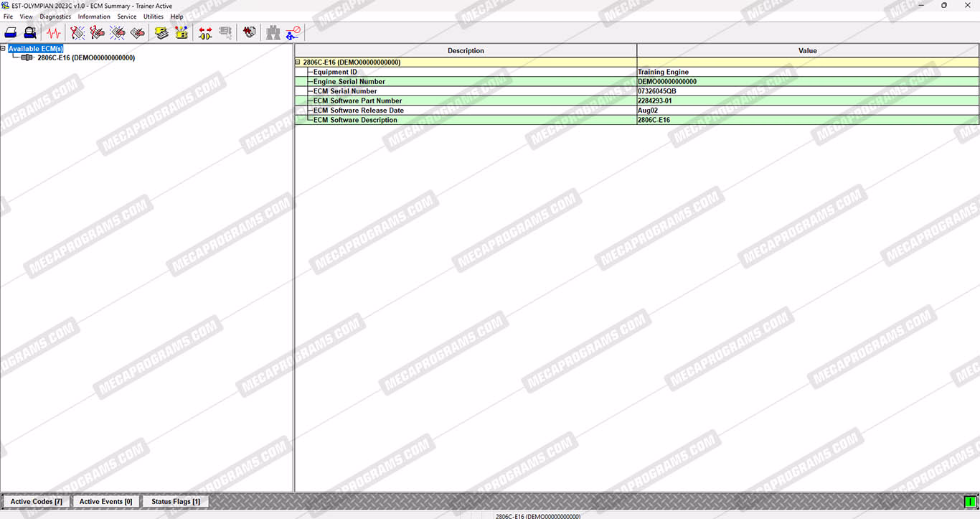Open the Configuration tool icon

(182, 33)
